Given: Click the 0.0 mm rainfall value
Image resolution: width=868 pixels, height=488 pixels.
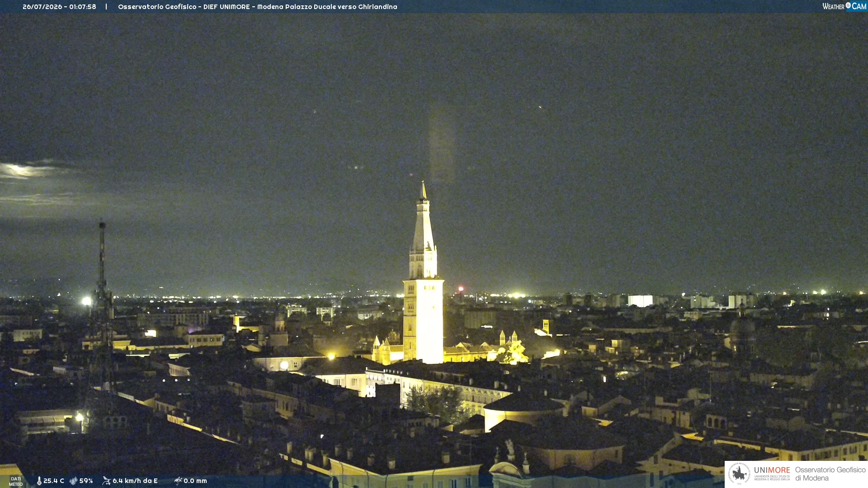Looking at the screenshot, I should point(195,481).
